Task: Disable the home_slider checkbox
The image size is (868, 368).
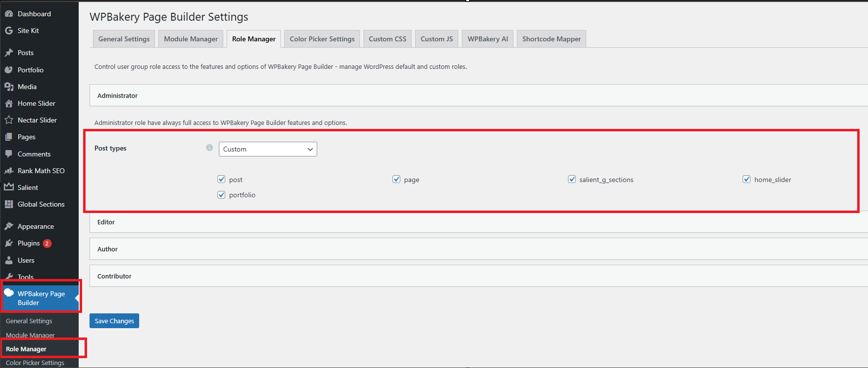Action: pos(747,179)
